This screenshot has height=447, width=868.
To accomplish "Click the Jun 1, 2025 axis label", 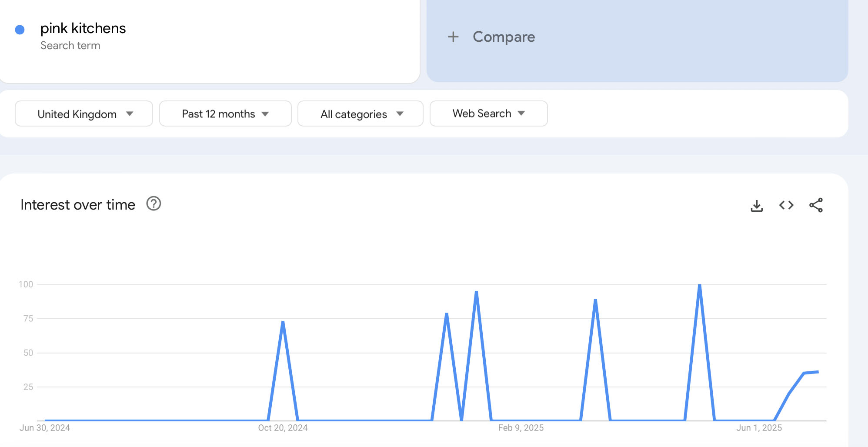I will point(759,428).
